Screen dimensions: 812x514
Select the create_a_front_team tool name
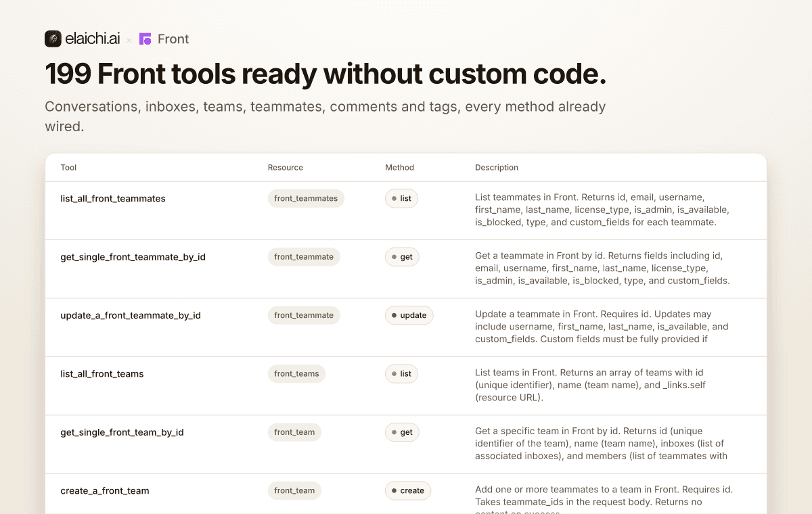pyautogui.click(x=105, y=491)
